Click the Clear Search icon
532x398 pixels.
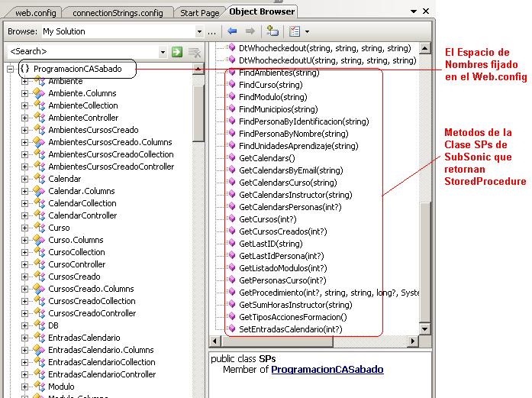pos(195,52)
